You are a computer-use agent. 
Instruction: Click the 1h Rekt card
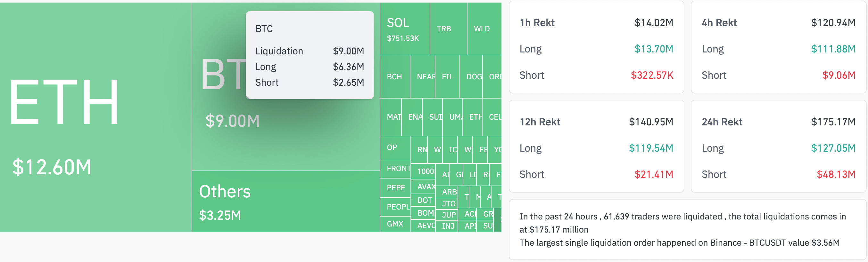[596, 47]
